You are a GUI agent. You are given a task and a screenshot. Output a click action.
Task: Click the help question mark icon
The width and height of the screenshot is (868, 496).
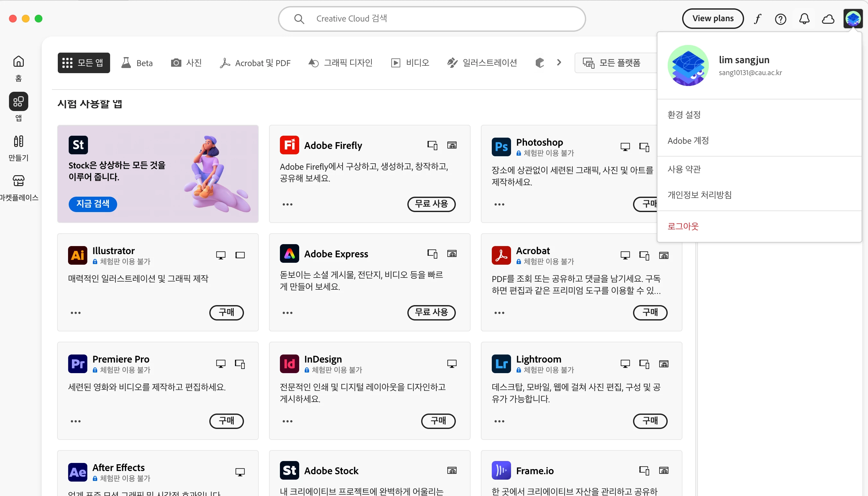tap(780, 19)
